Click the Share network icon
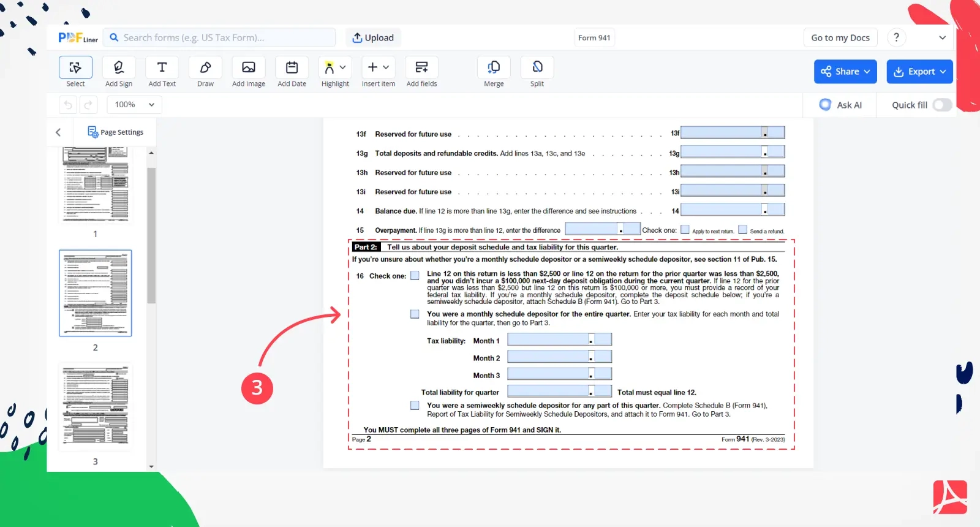The width and height of the screenshot is (980, 527). click(826, 72)
